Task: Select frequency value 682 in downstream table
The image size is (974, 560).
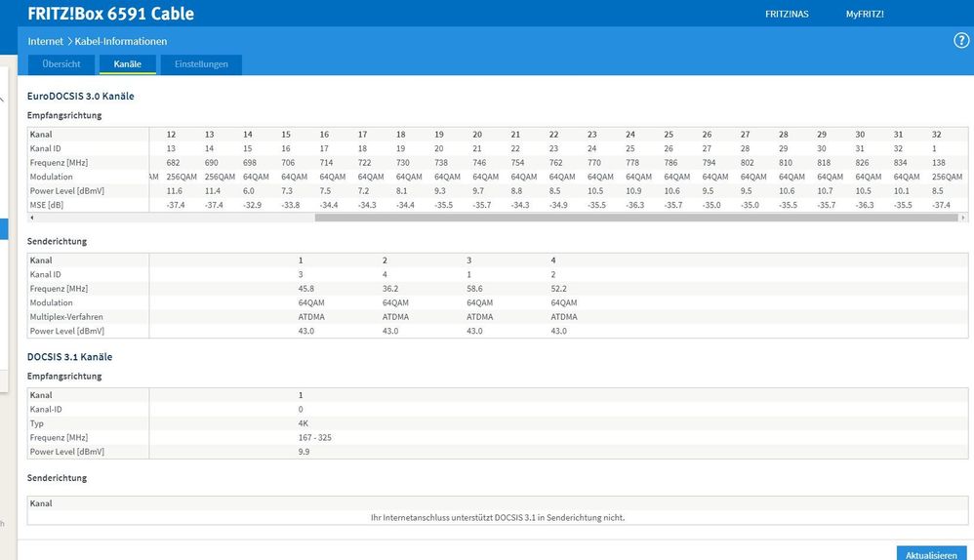Action: coord(173,163)
